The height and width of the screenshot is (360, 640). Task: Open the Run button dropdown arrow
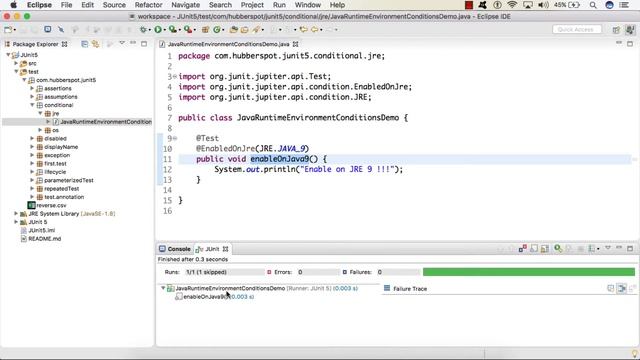coord(164,30)
